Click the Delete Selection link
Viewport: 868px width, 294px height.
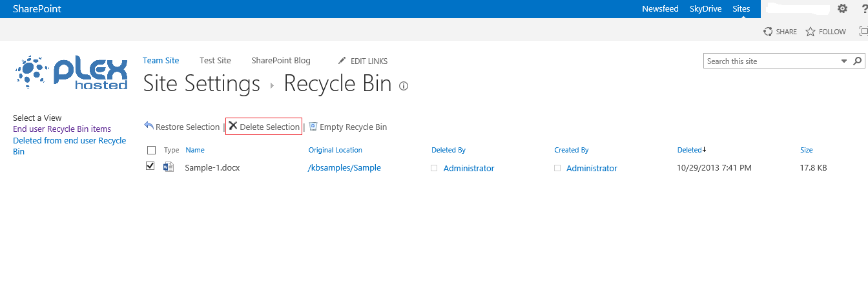269,127
